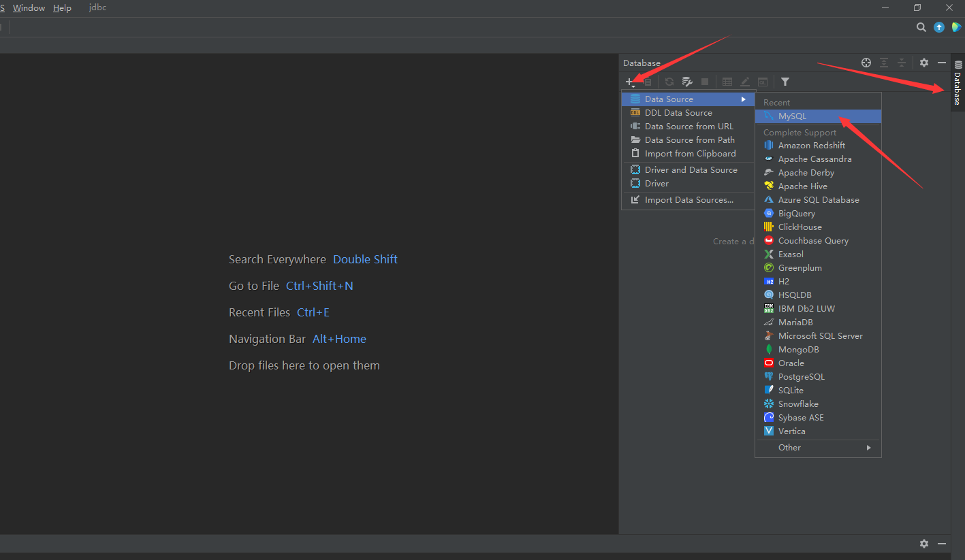Click the Duplicate icon in the Database toolbar
The image size is (965, 560).
[648, 82]
